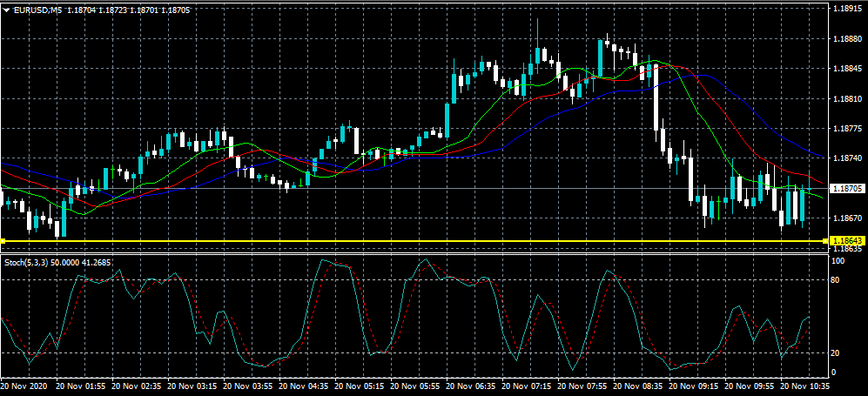Click stochastic scale level 20
The height and width of the screenshot is (396, 868).
(x=837, y=352)
